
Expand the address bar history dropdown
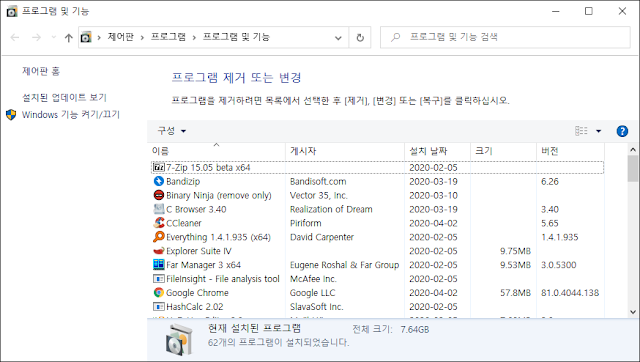(x=338, y=38)
